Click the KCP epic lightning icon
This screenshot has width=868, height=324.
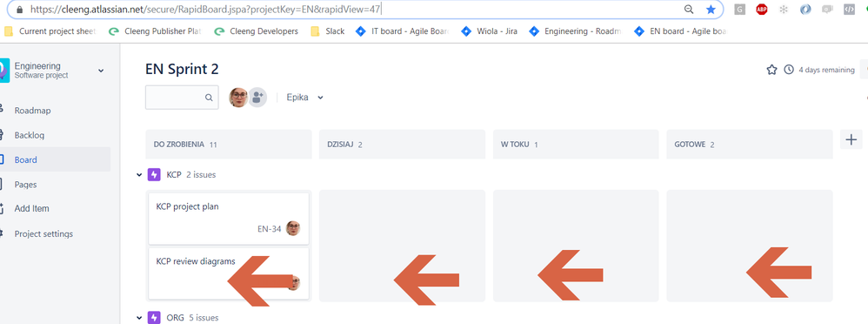click(x=154, y=175)
